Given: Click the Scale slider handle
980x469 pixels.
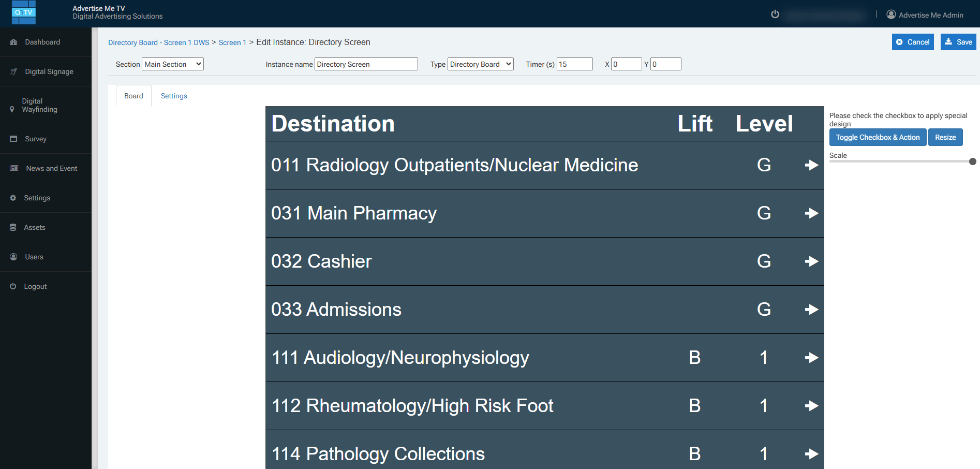Looking at the screenshot, I should [x=972, y=162].
